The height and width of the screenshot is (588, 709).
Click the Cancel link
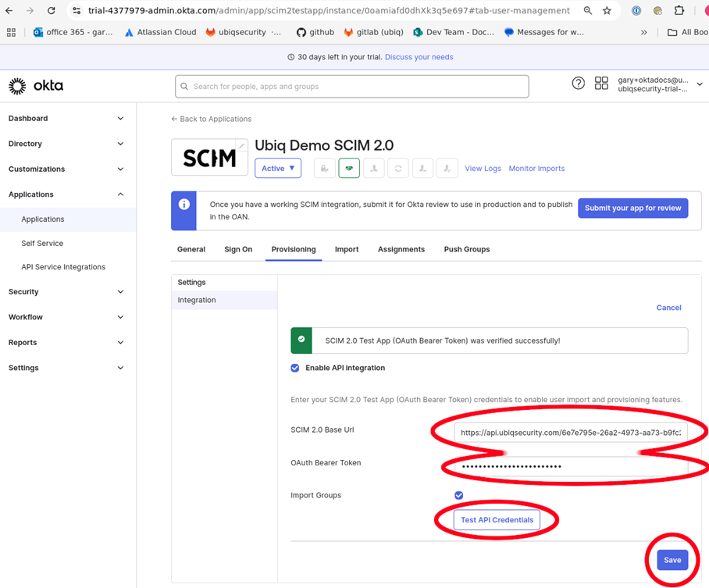pyautogui.click(x=668, y=308)
